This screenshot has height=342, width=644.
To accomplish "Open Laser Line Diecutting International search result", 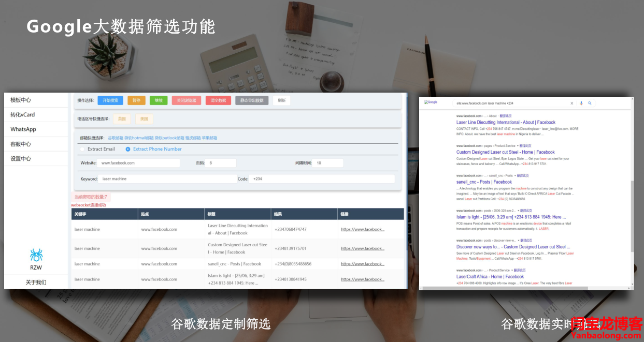I will 506,123.
